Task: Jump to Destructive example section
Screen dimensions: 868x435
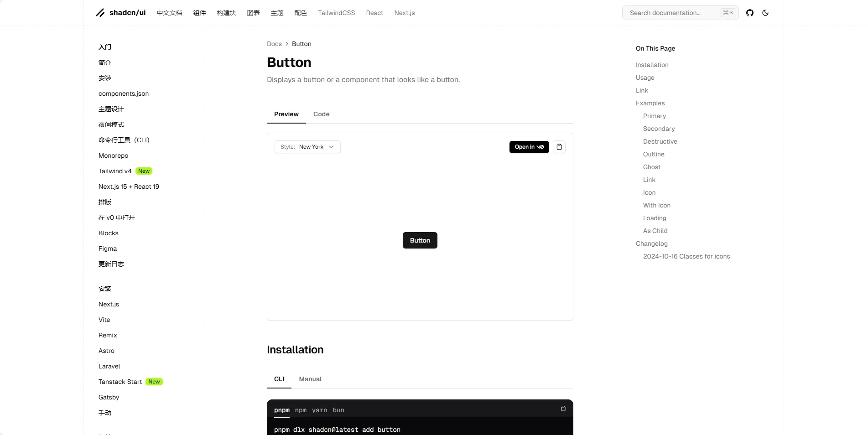Action: [x=660, y=141]
